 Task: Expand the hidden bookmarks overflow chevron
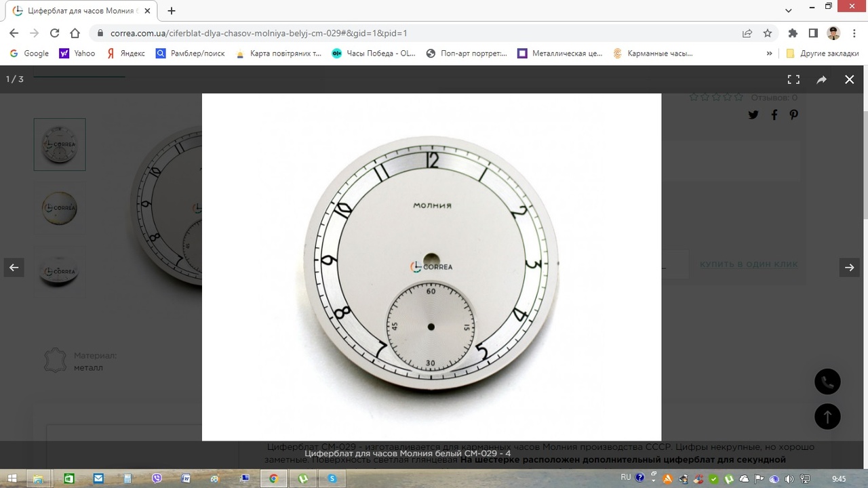(x=769, y=54)
